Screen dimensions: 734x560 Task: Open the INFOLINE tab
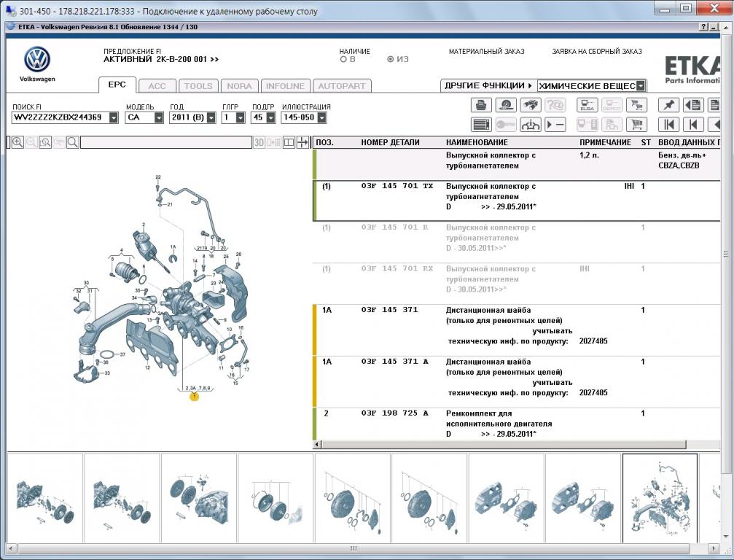[x=286, y=86]
